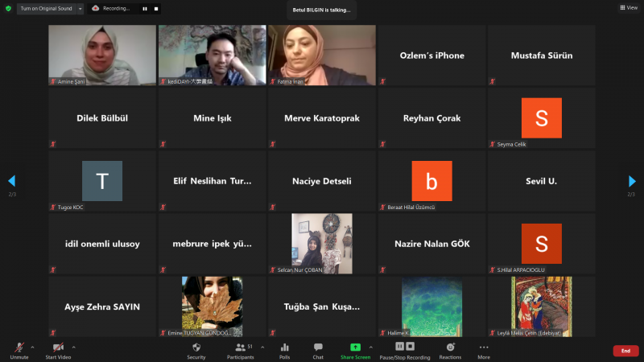This screenshot has width=644, height=362.
Task: Expand share screen options chevron
Action: 371,348
